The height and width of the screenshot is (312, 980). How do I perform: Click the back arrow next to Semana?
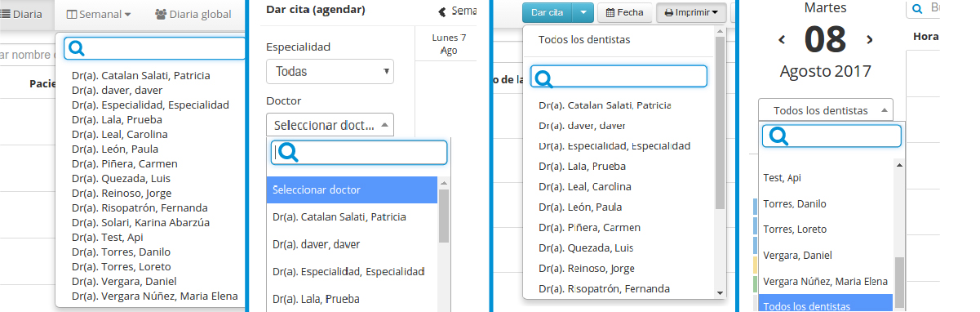(x=442, y=11)
